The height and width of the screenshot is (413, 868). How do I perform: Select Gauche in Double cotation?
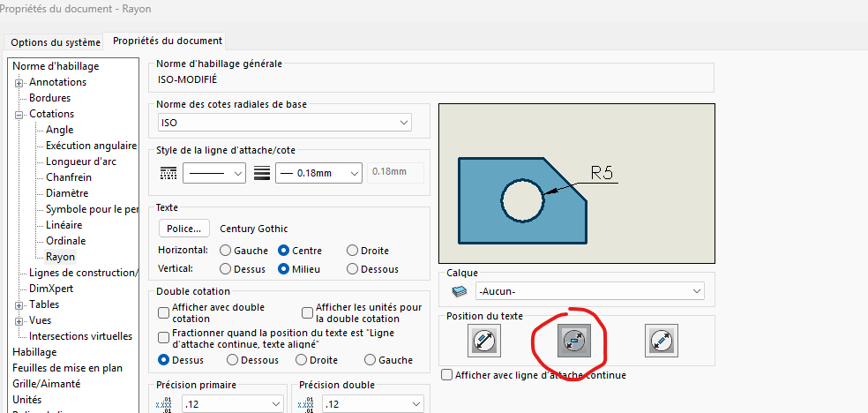370,360
